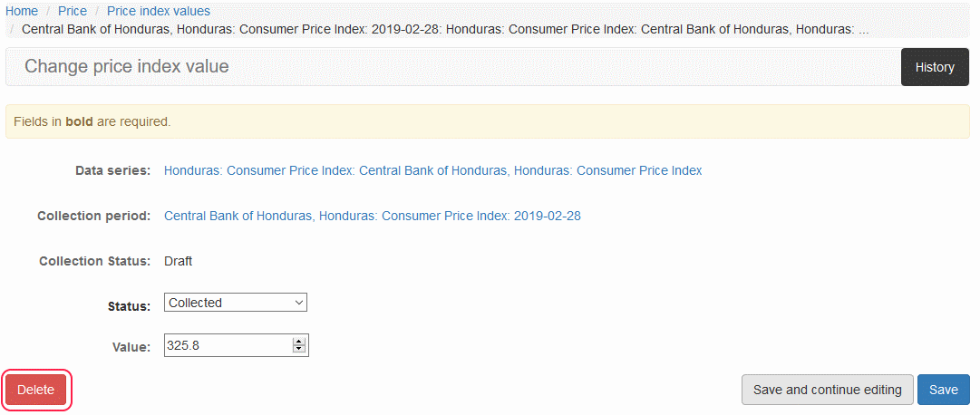
Task: Click the Draft collection status text
Action: [x=178, y=261]
